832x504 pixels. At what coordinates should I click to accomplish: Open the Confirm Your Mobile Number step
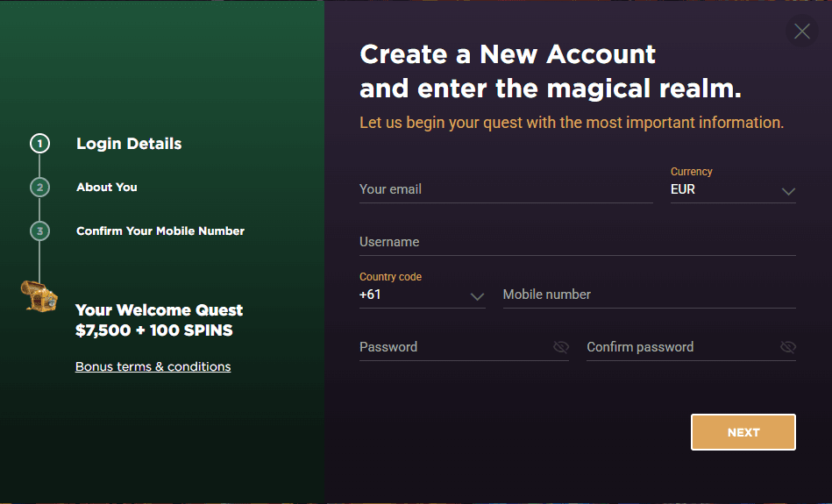[x=160, y=231]
